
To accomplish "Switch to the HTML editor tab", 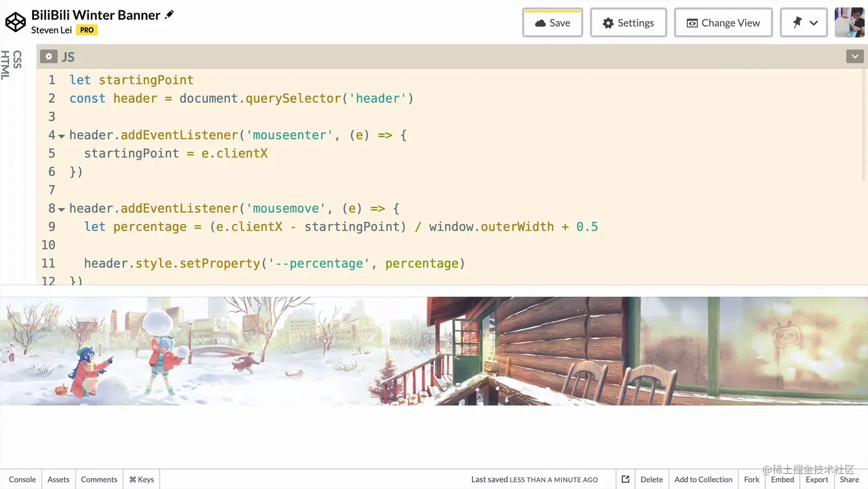I will [5, 65].
